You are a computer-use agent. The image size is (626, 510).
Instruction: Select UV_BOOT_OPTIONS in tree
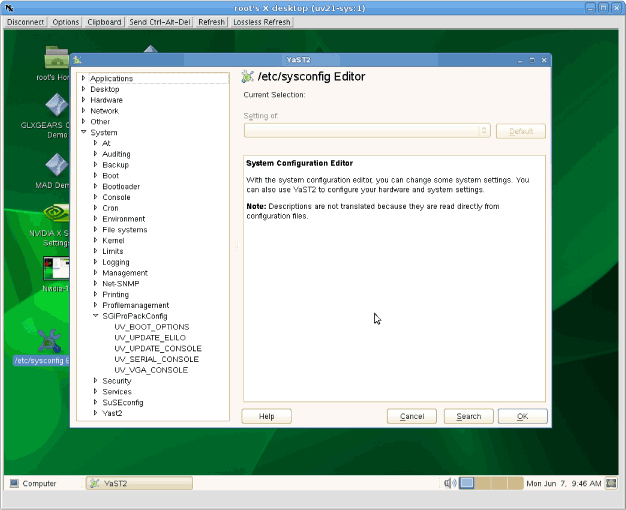(152, 327)
